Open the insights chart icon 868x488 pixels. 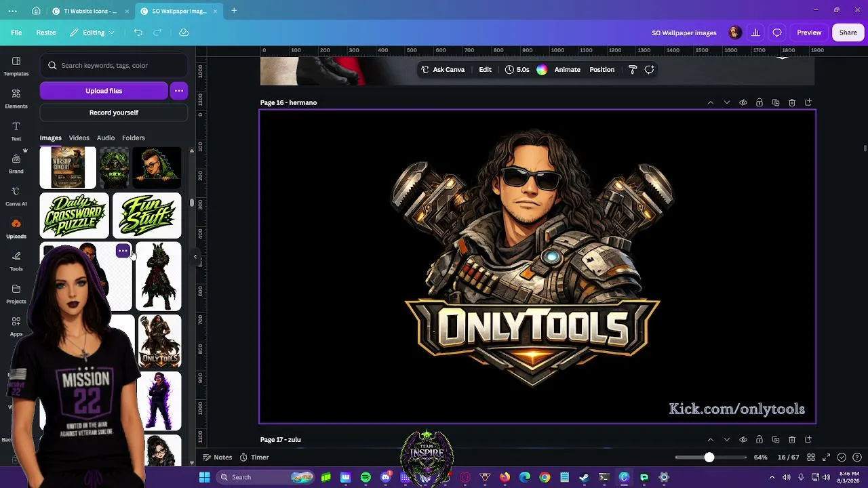coord(755,33)
